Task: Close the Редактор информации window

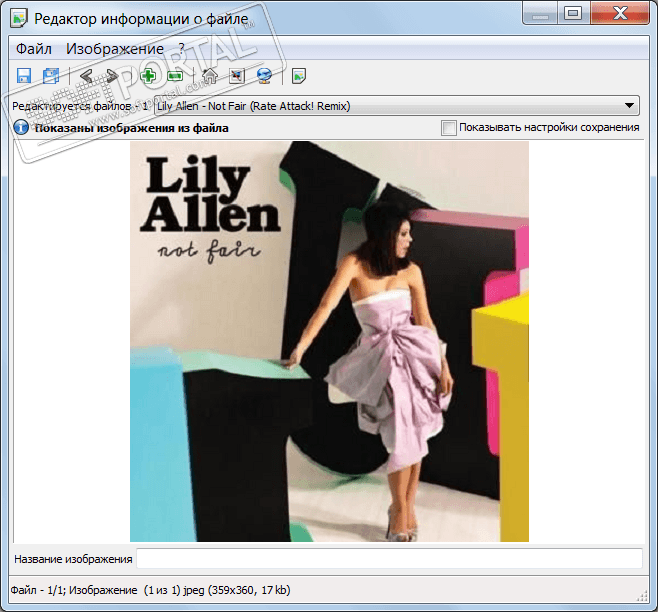Action: point(620,13)
